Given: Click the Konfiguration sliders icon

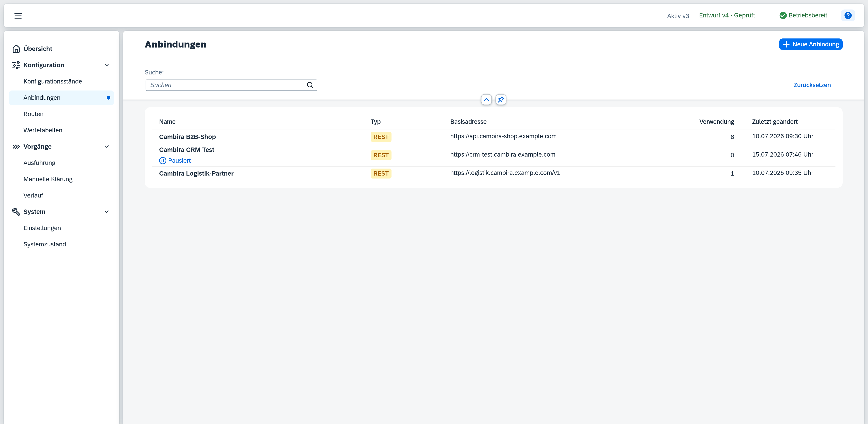Looking at the screenshot, I should 16,65.
